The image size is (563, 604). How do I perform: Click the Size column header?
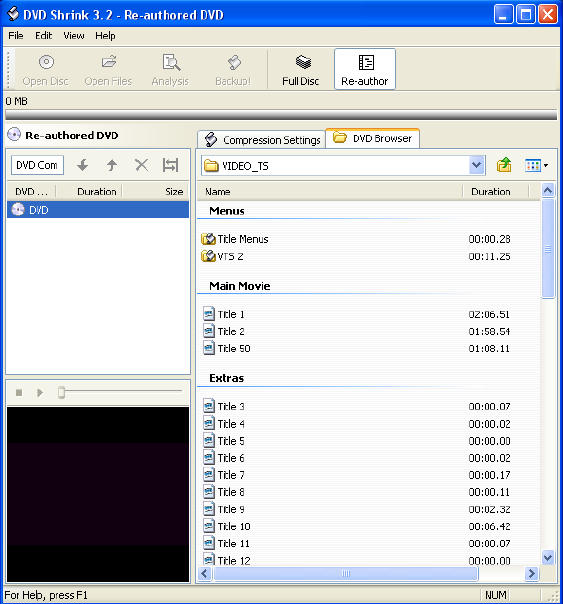[156, 191]
